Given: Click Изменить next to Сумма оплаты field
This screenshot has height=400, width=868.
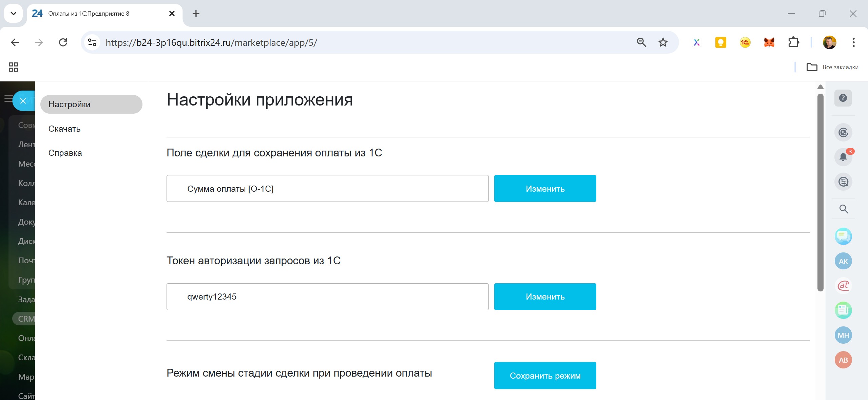Looking at the screenshot, I should (545, 189).
